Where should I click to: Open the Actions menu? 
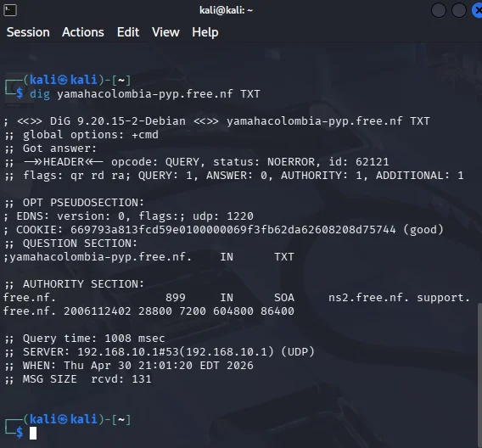pos(83,32)
